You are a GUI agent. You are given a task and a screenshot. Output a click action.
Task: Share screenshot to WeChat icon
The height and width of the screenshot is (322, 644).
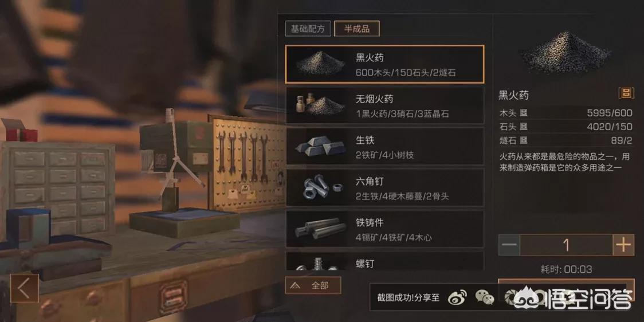coord(485,297)
